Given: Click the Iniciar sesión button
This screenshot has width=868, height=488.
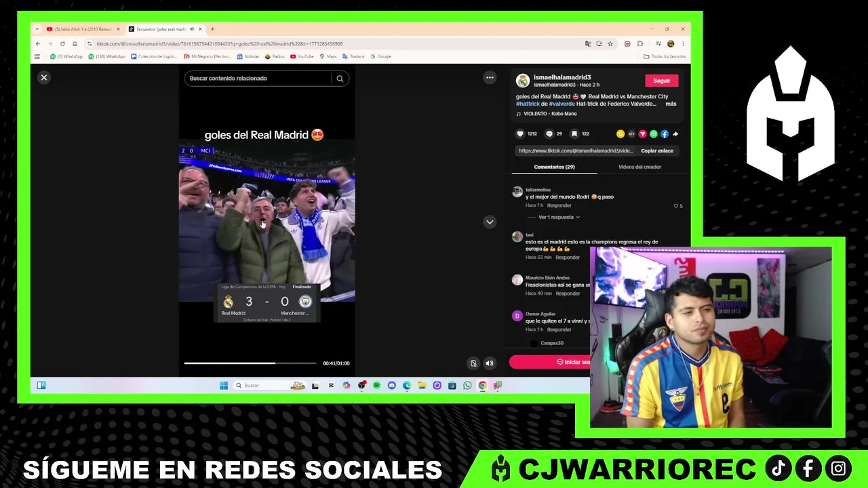Looking at the screenshot, I should pyautogui.click(x=550, y=362).
